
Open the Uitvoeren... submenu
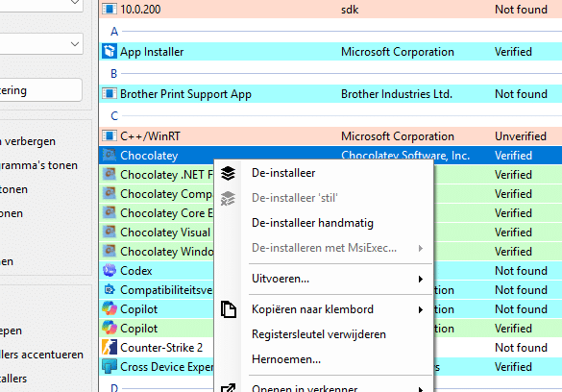(x=281, y=279)
